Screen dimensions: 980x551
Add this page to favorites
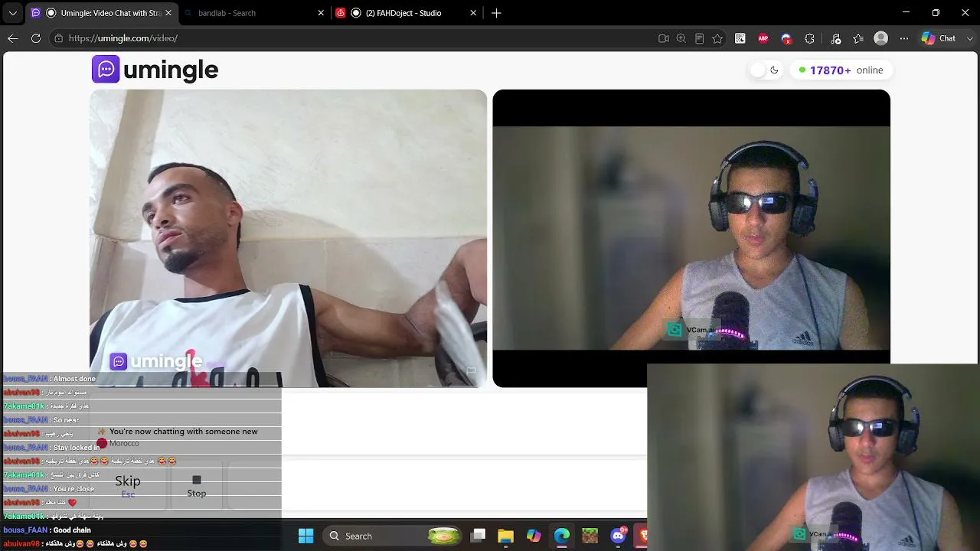[x=717, y=38]
